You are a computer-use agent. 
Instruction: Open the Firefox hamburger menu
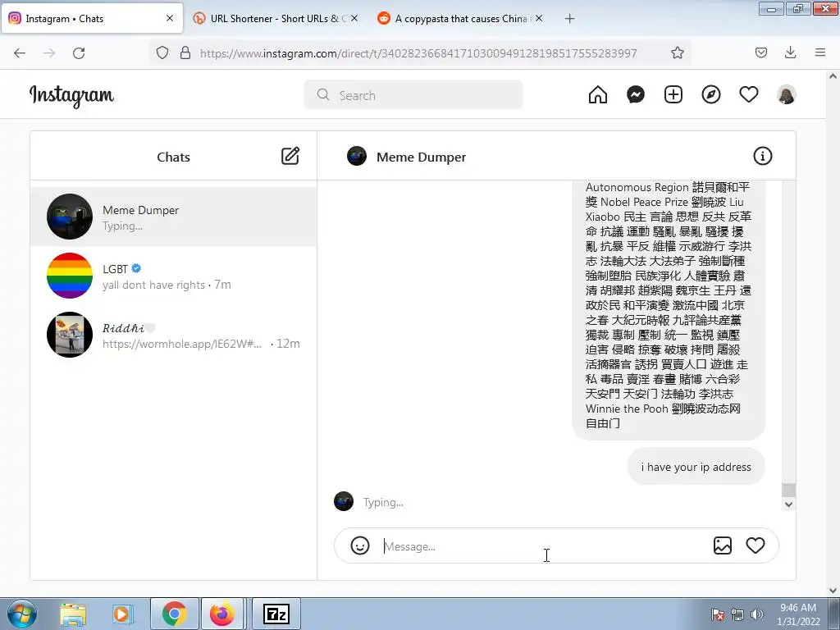(x=820, y=52)
